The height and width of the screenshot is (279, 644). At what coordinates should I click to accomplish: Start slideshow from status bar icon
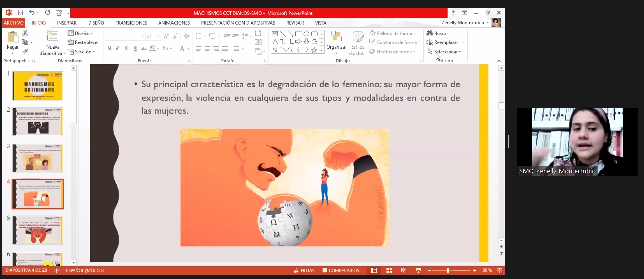click(x=418, y=270)
